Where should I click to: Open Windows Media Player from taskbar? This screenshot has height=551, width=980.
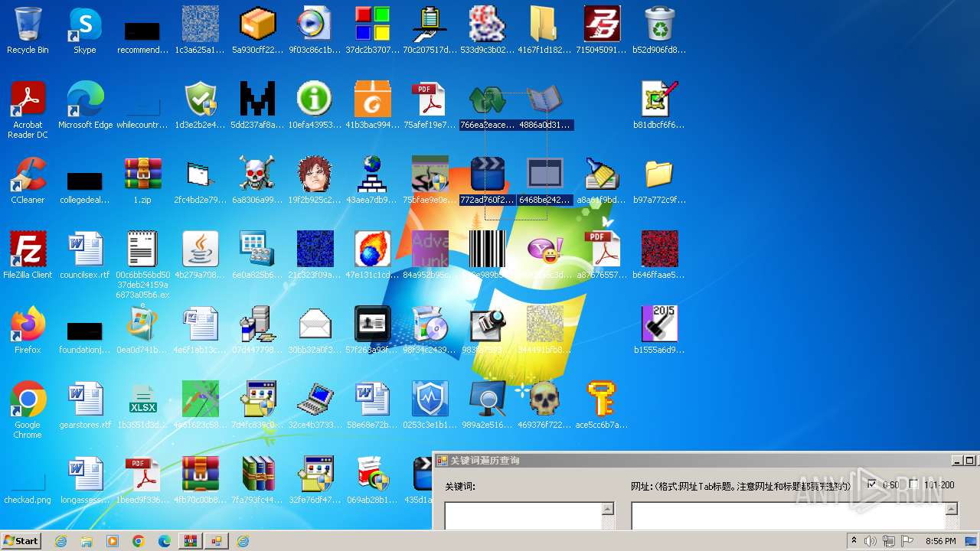point(113,541)
